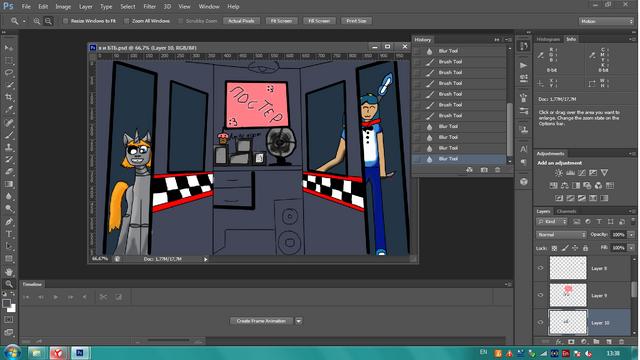Switch to the Histogram tab
640x360 pixels.
pyautogui.click(x=548, y=39)
